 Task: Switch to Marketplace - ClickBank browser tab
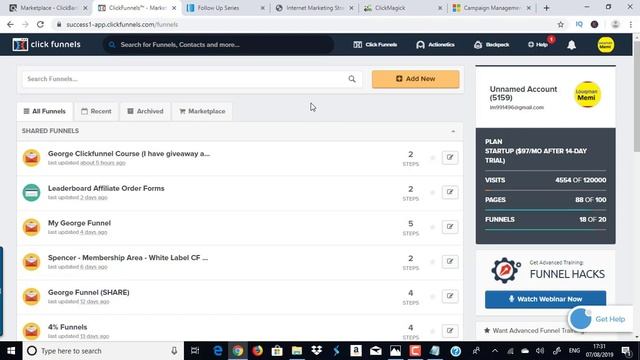tap(47, 8)
